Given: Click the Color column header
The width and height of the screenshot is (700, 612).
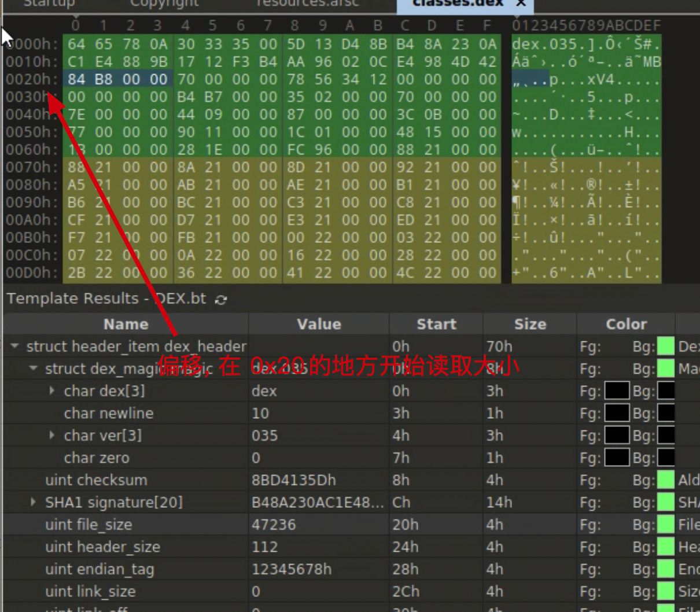Looking at the screenshot, I should (x=626, y=324).
